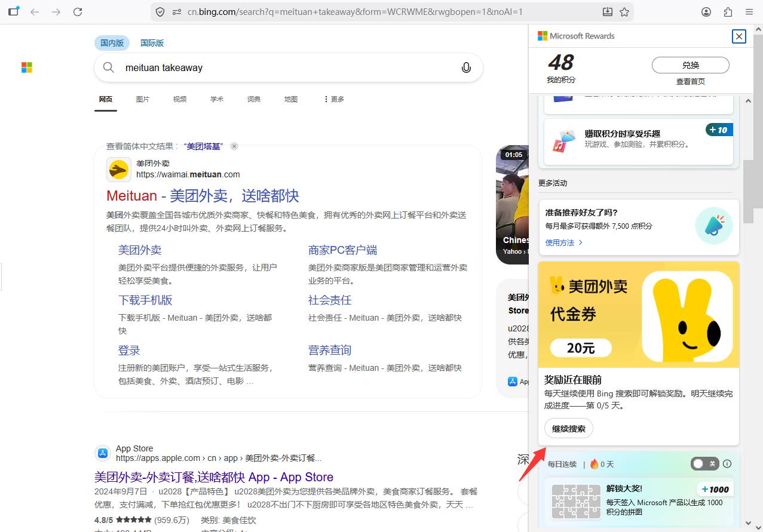The width and height of the screenshot is (763, 532).
Task: Click the Meituan yellow site favicon
Action: 119,170
